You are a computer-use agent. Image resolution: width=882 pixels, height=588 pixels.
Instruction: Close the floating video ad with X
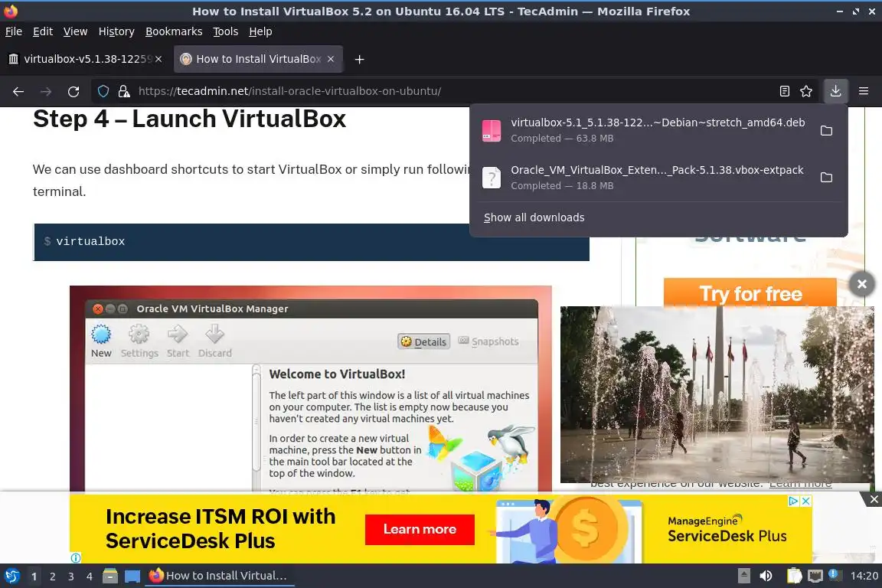[x=862, y=284]
